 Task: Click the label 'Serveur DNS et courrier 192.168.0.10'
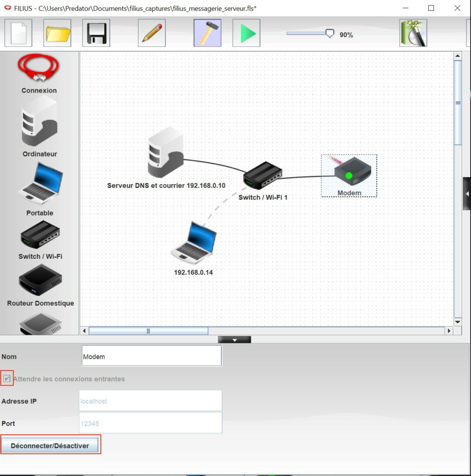[166, 185]
